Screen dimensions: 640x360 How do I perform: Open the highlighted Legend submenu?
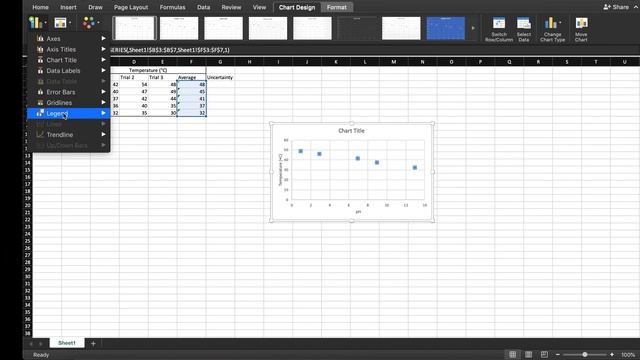69,113
